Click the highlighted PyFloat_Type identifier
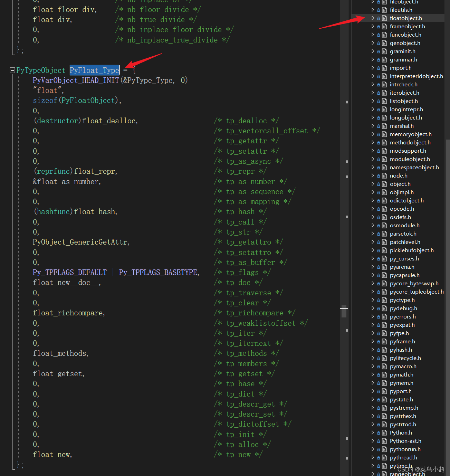Image resolution: width=450 pixels, height=476 pixels. click(x=95, y=70)
